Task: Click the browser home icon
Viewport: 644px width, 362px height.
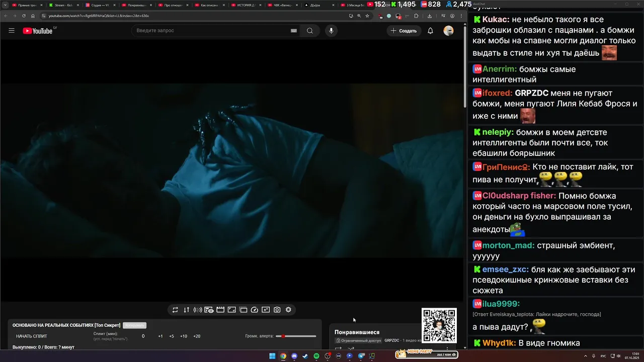Action: (33, 16)
